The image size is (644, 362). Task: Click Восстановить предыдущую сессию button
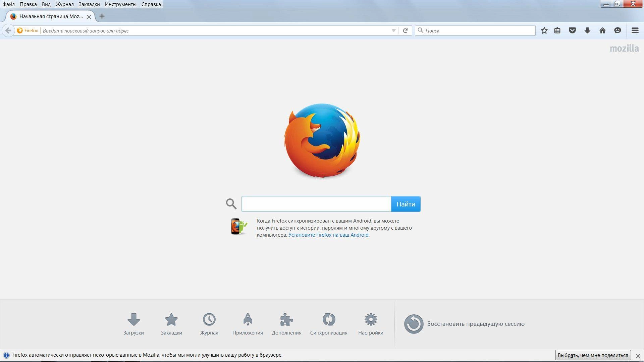click(464, 324)
